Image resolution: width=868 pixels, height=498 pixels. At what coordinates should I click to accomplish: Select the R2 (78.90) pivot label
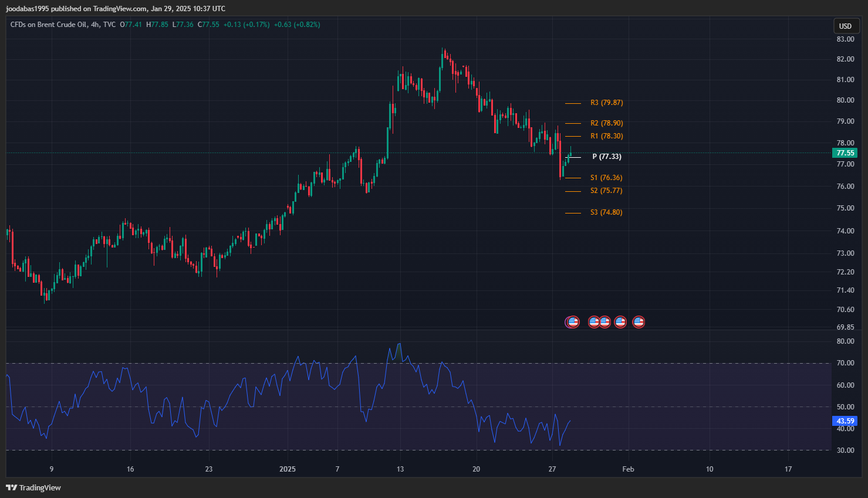pos(606,123)
